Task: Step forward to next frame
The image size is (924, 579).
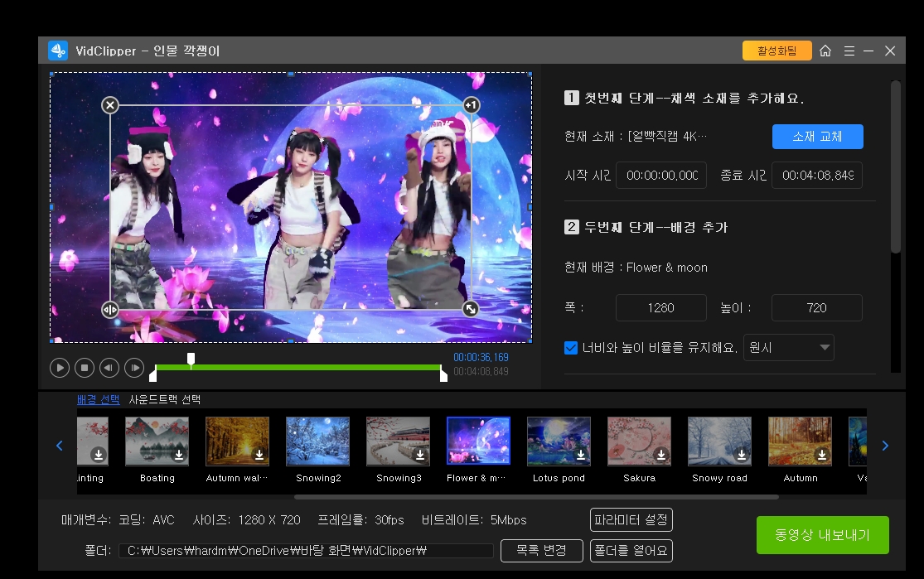Action: 134,368
